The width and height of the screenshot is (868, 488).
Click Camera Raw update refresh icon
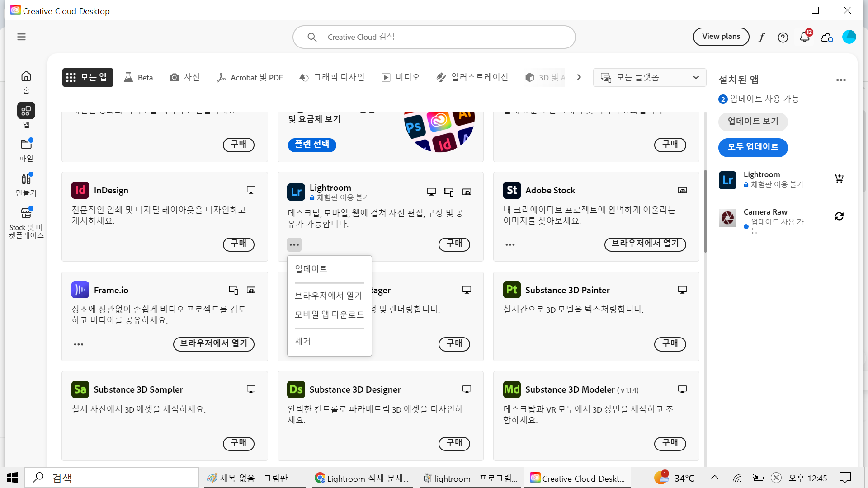point(839,216)
